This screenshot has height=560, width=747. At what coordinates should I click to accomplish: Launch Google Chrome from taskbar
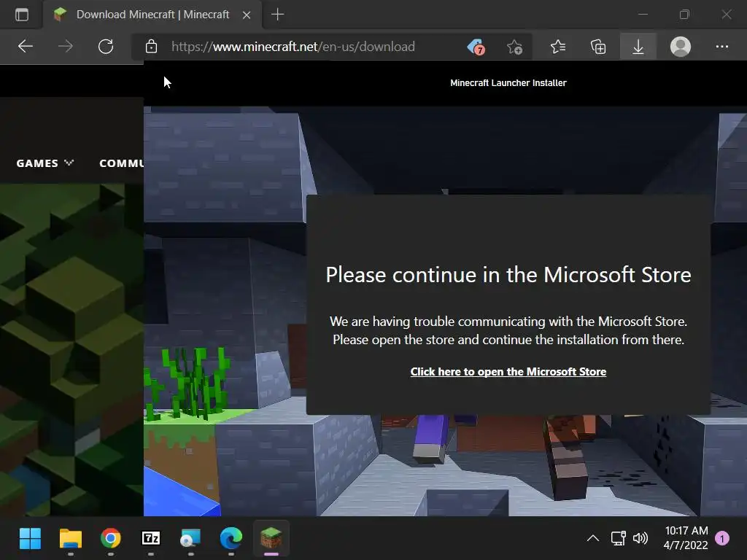pos(111,539)
